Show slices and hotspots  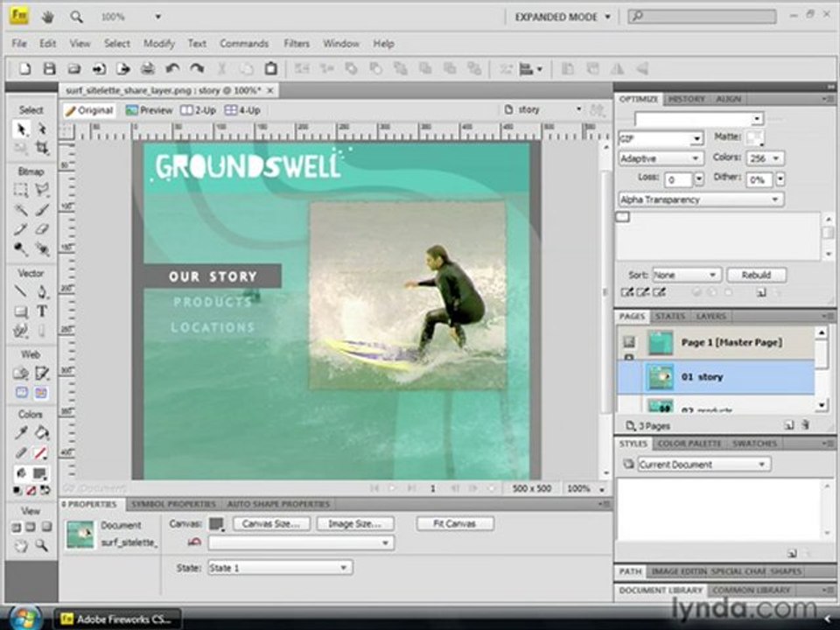point(41,393)
